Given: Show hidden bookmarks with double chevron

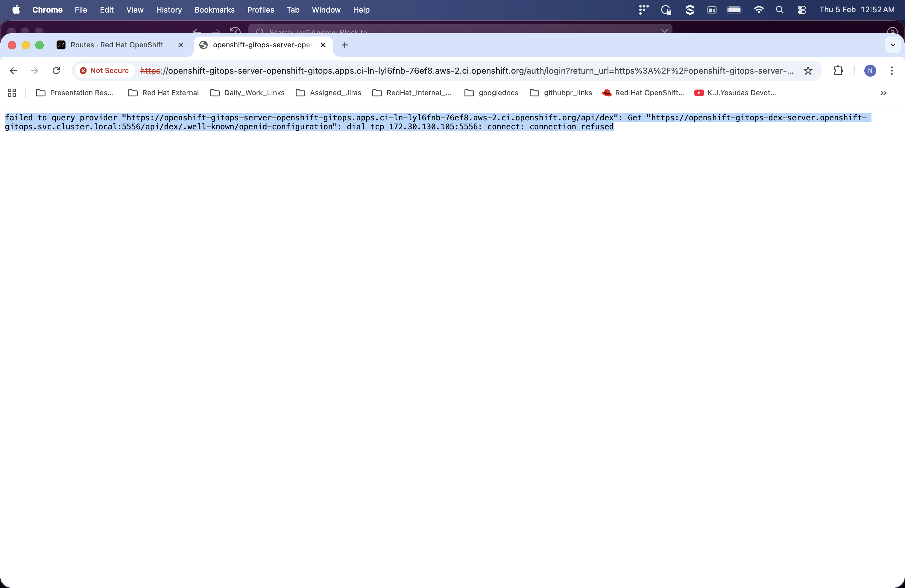Looking at the screenshot, I should (883, 93).
